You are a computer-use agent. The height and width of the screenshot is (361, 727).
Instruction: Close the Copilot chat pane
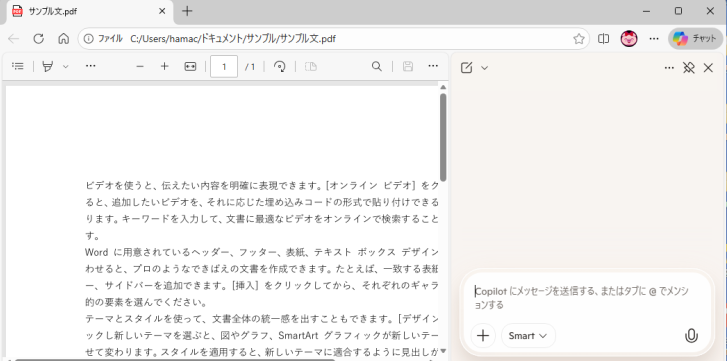click(x=708, y=68)
